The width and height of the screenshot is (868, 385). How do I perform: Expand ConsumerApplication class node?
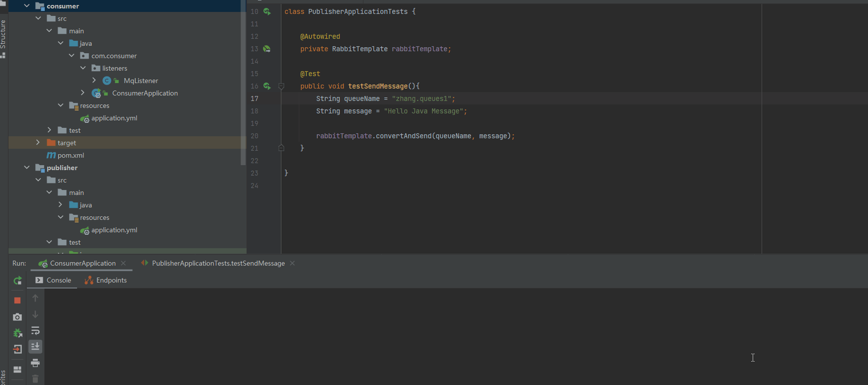[83, 93]
